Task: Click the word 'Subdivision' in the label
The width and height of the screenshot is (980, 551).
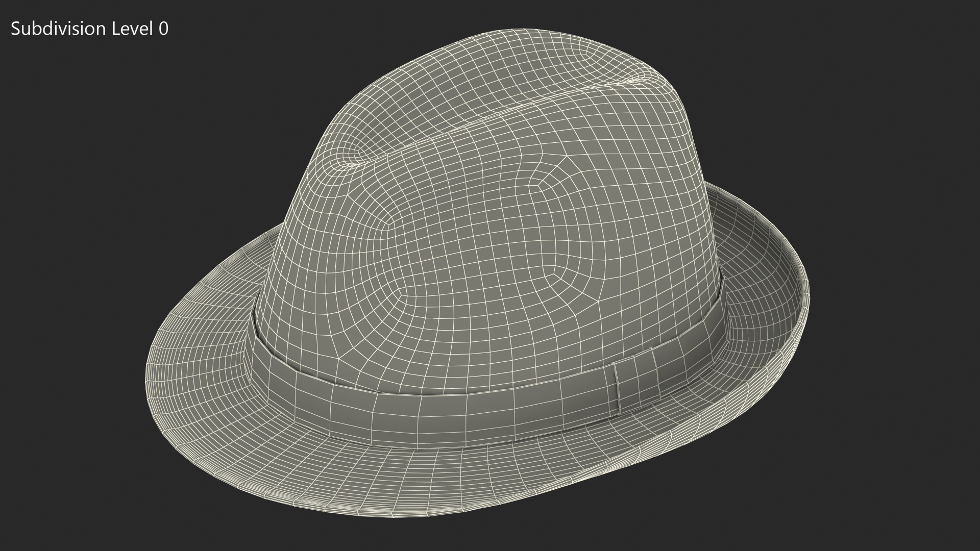Action: pyautogui.click(x=58, y=29)
